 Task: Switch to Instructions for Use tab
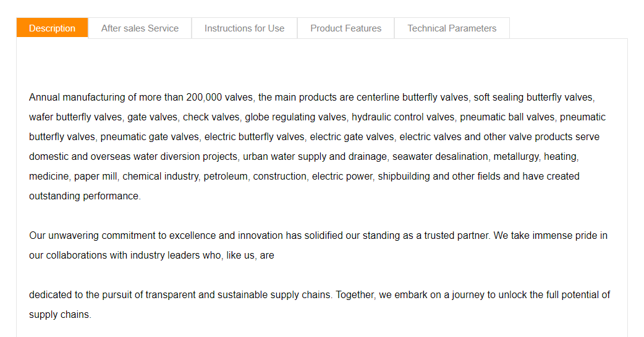244,28
